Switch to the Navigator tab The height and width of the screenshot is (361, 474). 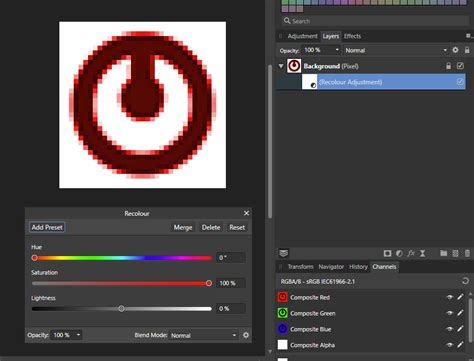pyautogui.click(x=331, y=267)
